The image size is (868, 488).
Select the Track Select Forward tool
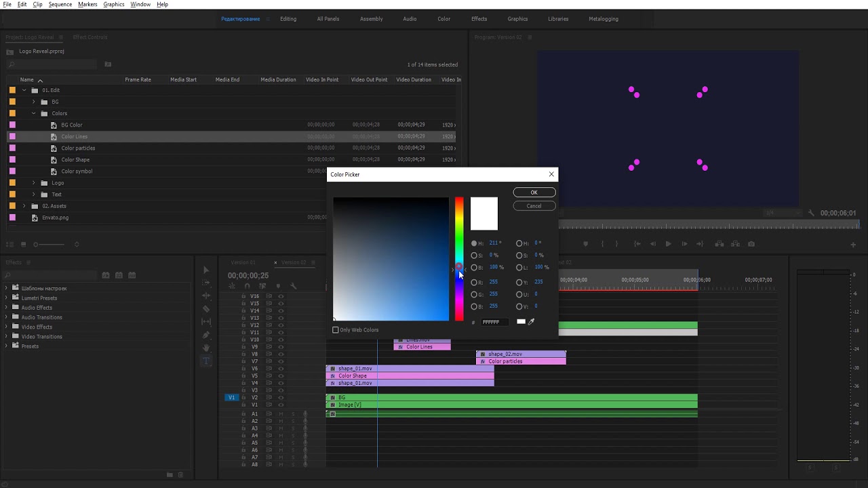point(206,283)
